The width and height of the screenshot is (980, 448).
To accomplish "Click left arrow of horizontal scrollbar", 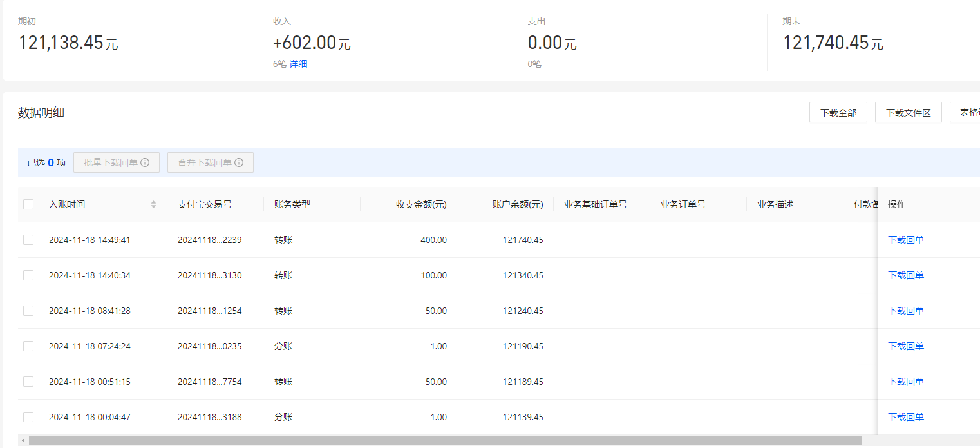I will pos(24,441).
